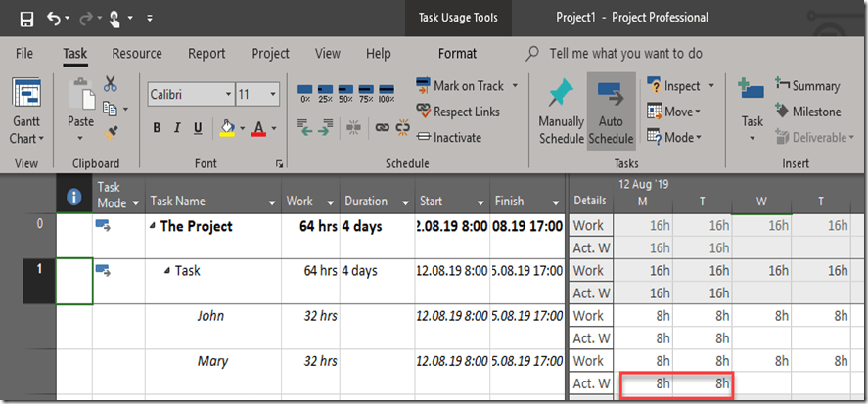Image resolution: width=868 pixels, height=404 pixels.
Task: Expand the Task Name column filter arrow
Action: pyautogui.click(x=270, y=202)
